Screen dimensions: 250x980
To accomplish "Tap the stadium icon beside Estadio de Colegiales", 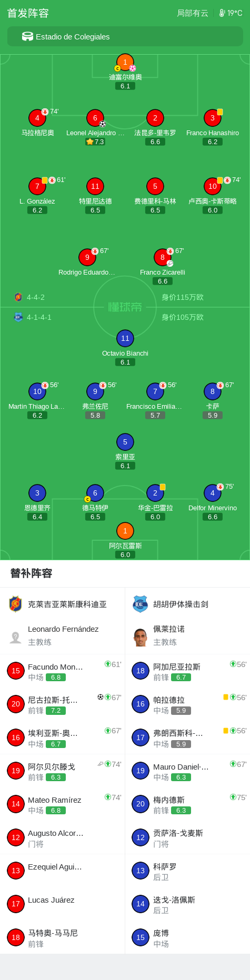I will point(27,36).
